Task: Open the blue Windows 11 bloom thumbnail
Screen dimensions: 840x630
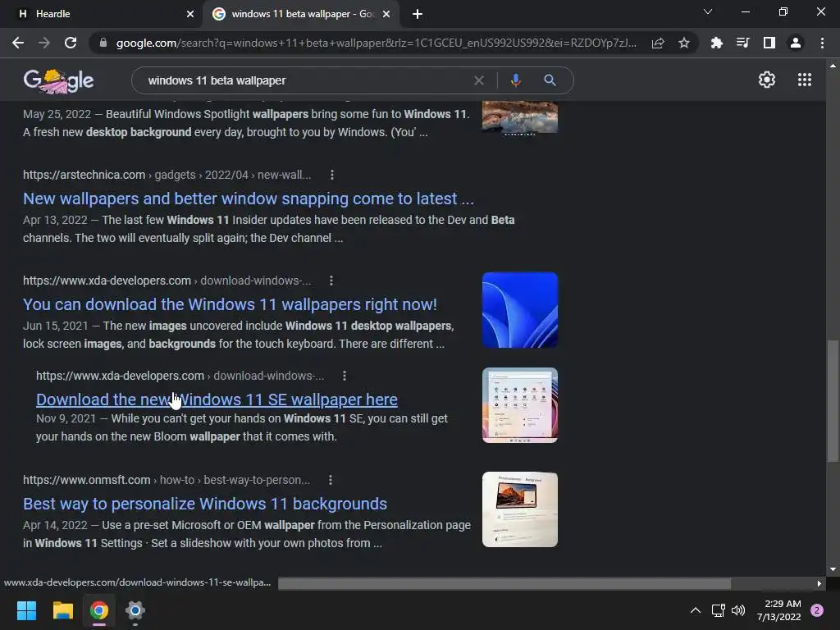Action: point(519,310)
